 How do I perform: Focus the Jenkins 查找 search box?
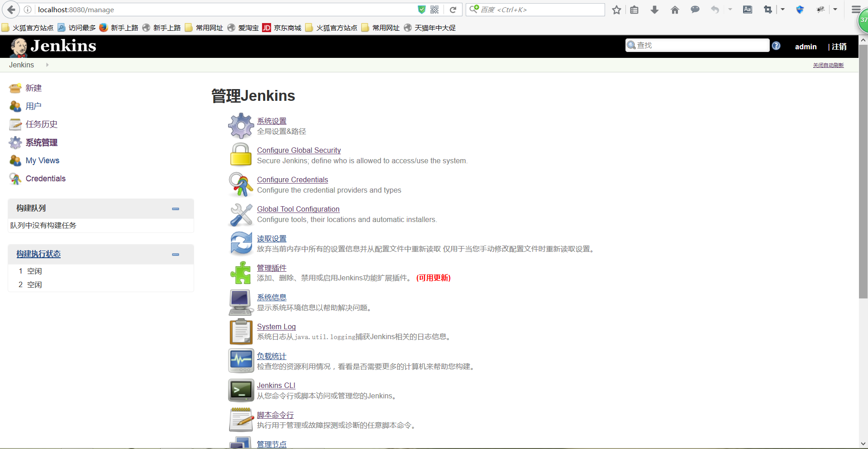click(697, 45)
